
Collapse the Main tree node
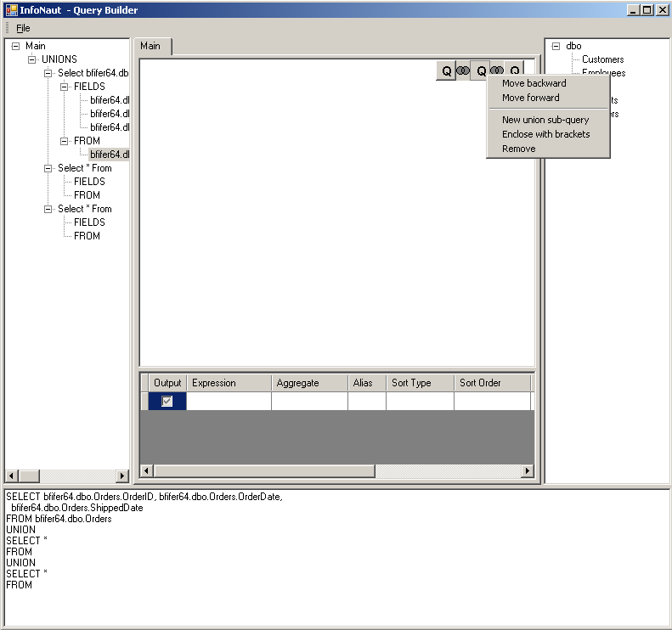(x=16, y=46)
